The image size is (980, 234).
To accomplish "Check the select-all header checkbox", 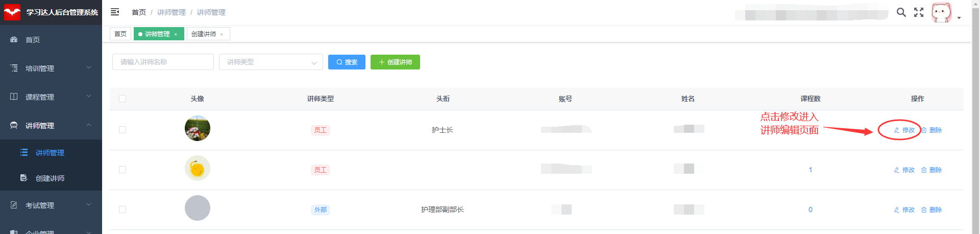I will 122,99.
